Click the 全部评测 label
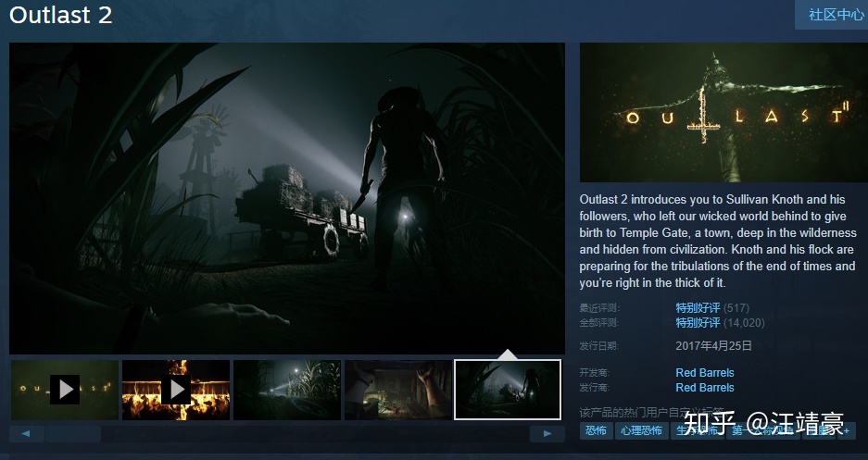This screenshot has width=868, height=460. [599, 322]
